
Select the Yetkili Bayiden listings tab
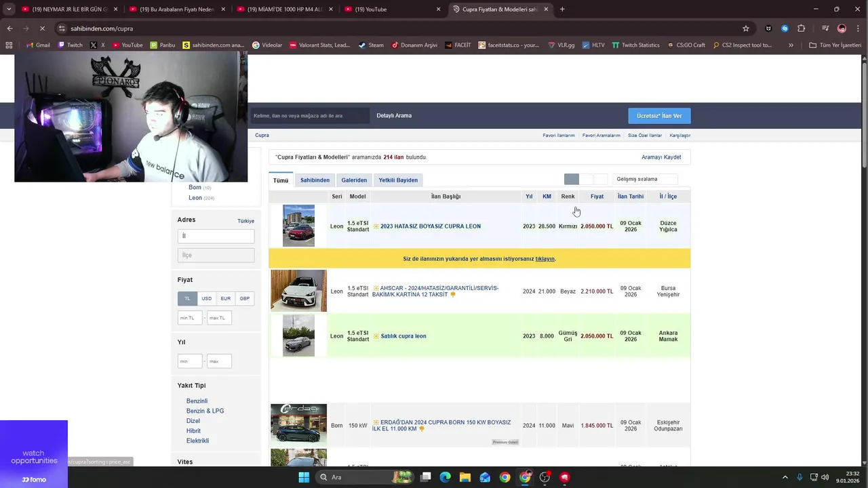398,180
